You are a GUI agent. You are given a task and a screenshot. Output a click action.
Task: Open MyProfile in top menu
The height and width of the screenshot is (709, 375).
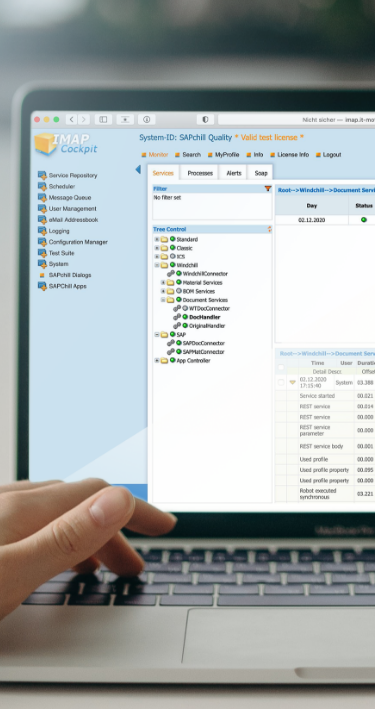(223, 155)
